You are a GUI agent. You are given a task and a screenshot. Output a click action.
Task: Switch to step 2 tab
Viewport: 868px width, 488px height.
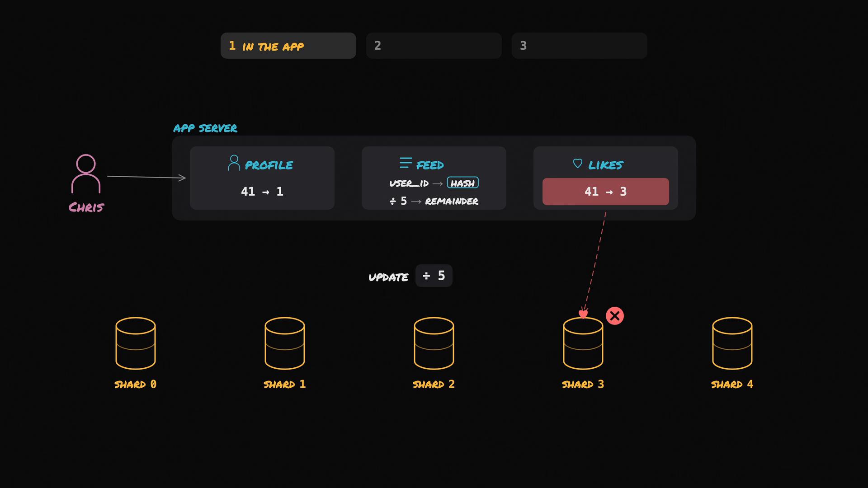(434, 46)
